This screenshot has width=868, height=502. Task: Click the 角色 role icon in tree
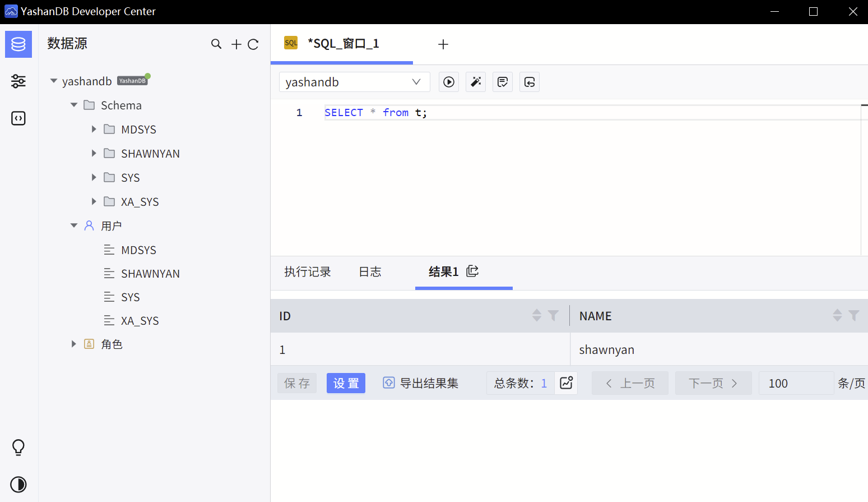tap(89, 344)
